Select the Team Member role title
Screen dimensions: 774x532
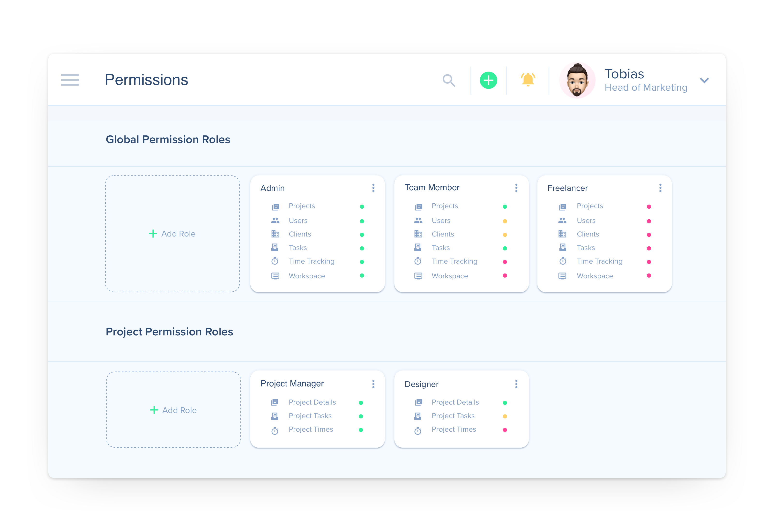432,187
